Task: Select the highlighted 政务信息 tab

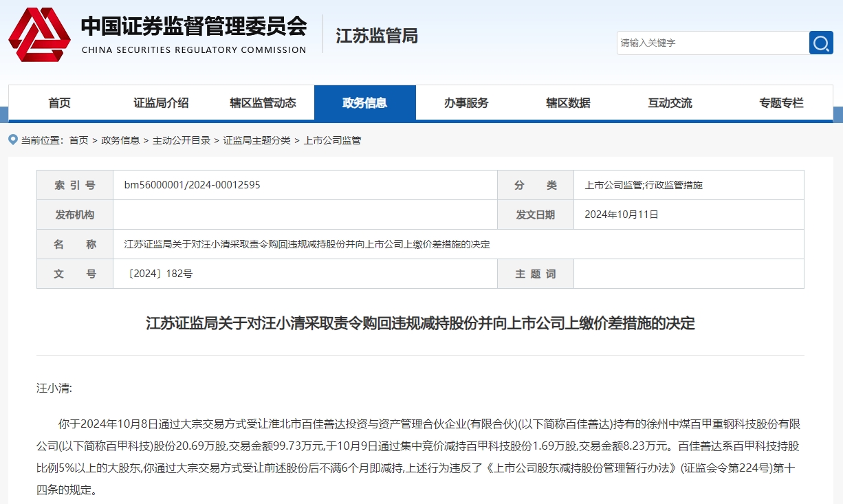Action: [x=364, y=103]
